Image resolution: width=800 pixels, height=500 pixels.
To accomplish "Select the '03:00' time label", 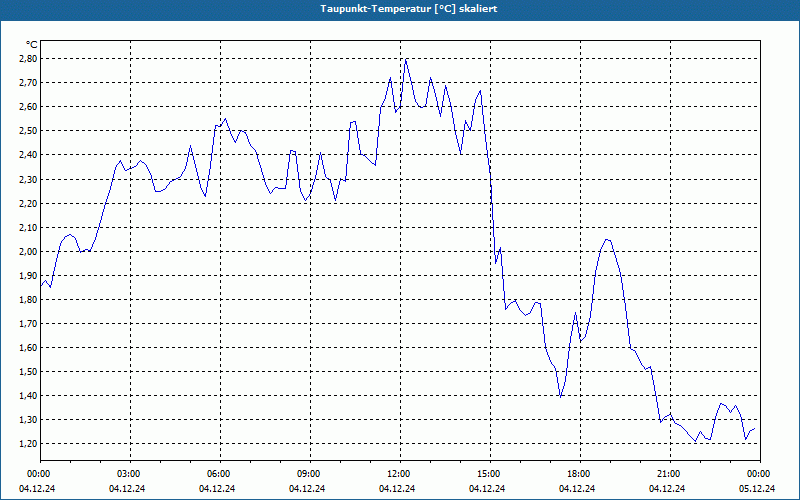I will click(x=130, y=474).
